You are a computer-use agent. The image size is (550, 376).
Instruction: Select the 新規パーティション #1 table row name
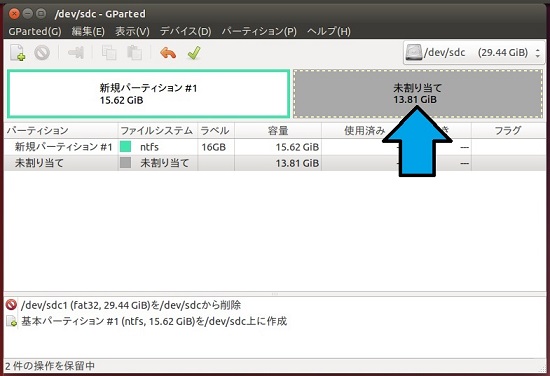click(63, 147)
